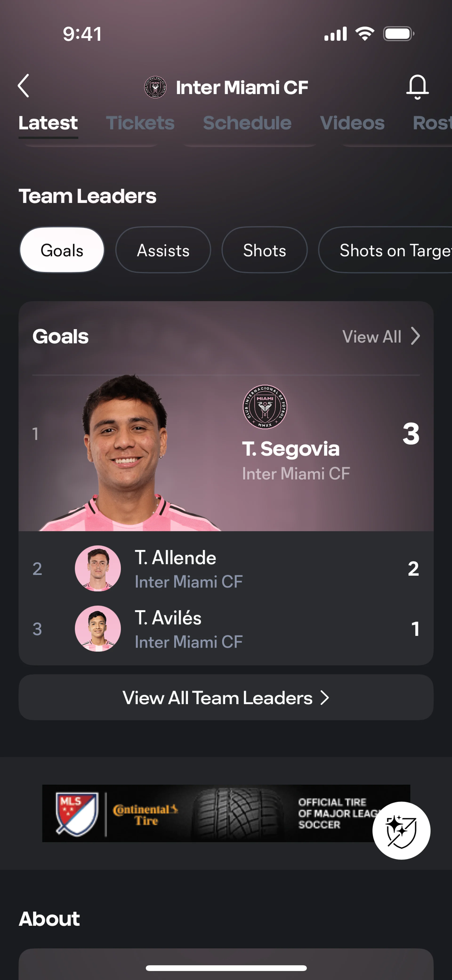Select the Assists stat filter chip
This screenshot has height=980, width=452.
coord(163,250)
